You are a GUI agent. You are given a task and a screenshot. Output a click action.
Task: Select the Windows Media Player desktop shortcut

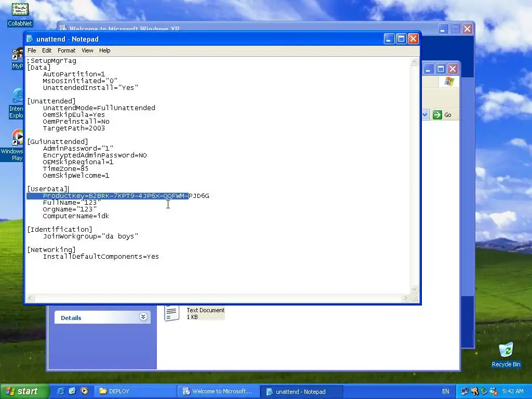point(14,145)
